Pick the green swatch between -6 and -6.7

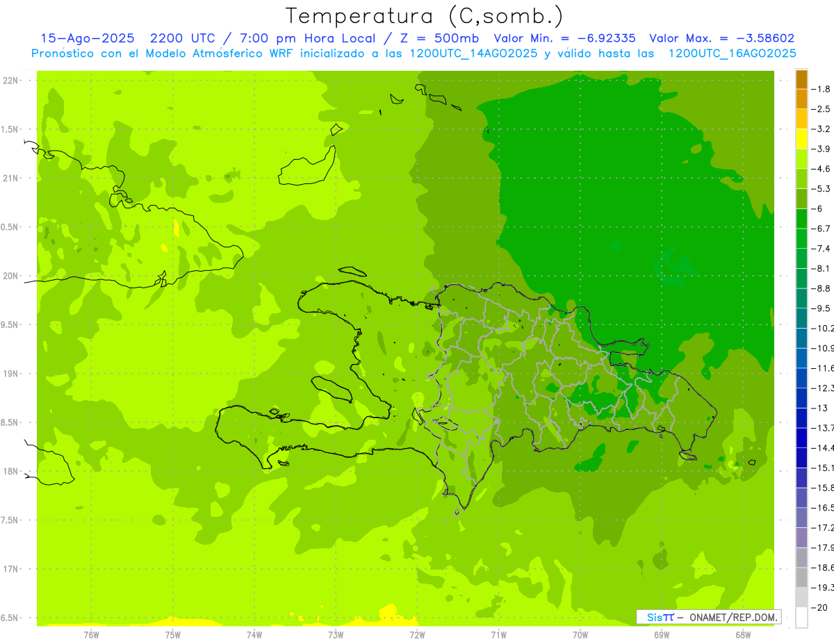[x=801, y=219]
